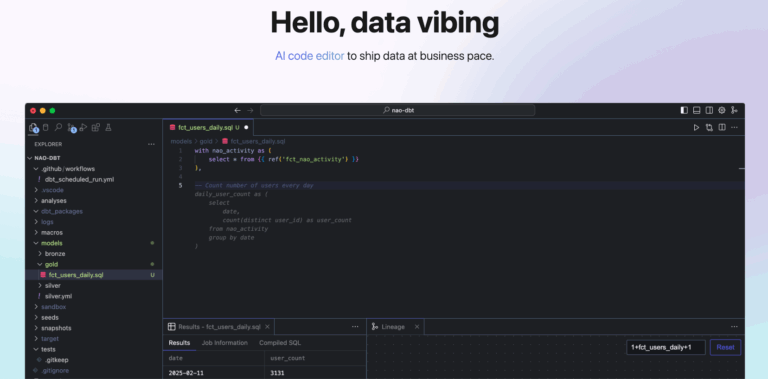Viewport: 768px width, 379px height.
Task: Click the forward navigation arrow in the title bar
Action: click(250, 111)
